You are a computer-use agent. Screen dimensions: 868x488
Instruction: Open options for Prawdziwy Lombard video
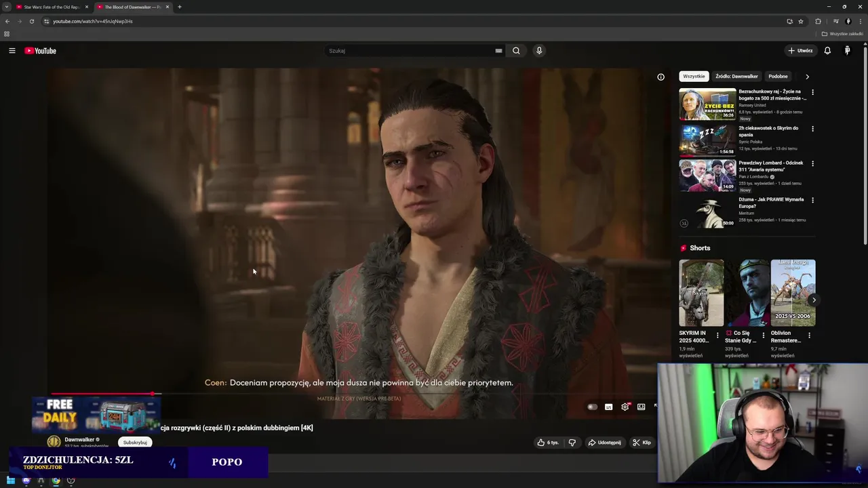coord(812,164)
